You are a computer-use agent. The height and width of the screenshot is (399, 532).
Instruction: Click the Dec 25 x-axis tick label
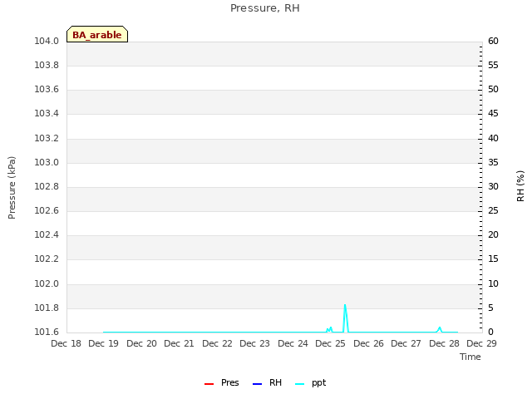[331, 343]
